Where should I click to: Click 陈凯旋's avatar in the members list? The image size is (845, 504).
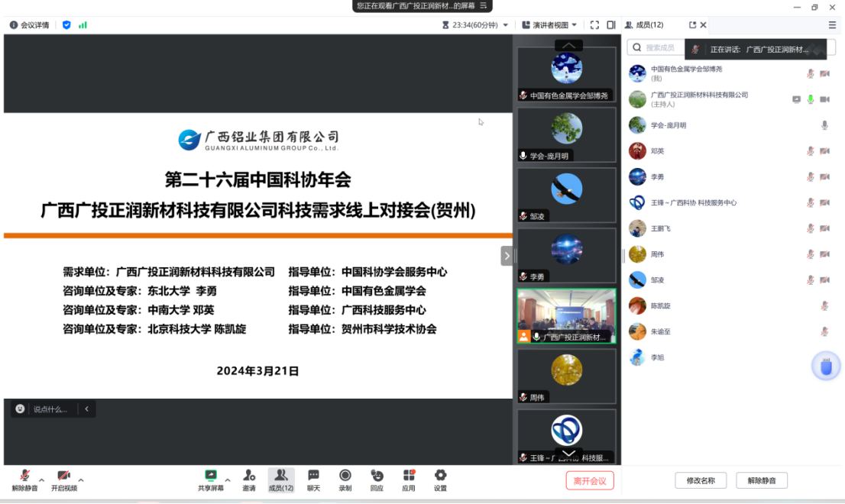[637, 306]
